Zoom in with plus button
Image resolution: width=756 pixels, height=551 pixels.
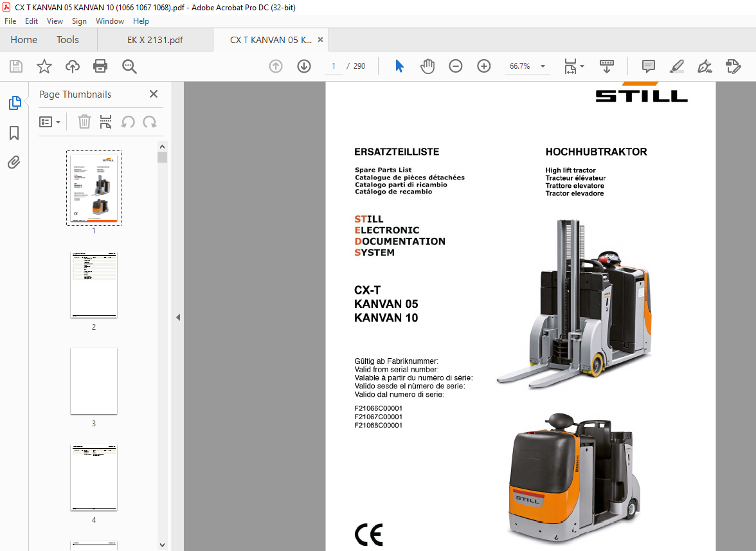[483, 66]
